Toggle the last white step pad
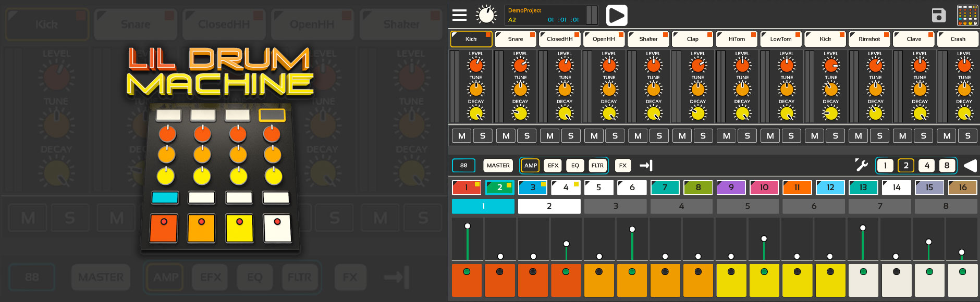 pos(963,280)
